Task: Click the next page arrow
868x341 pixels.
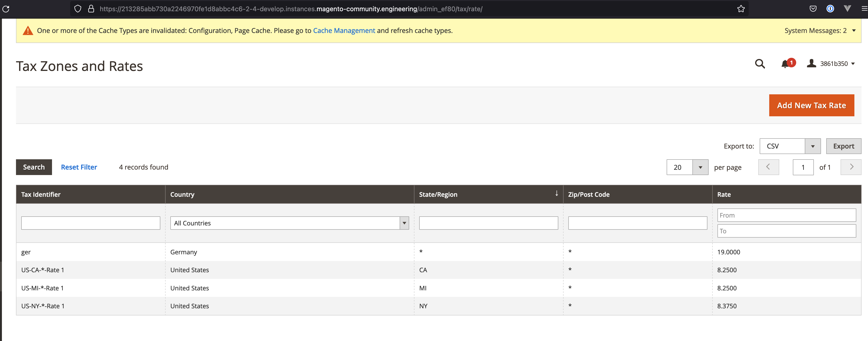Action: [851, 167]
